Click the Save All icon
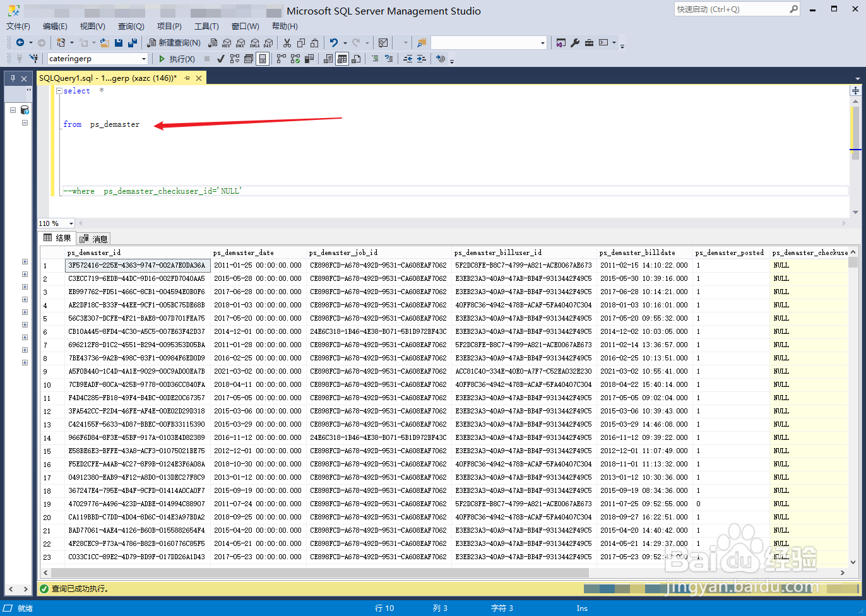This screenshot has width=866, height=616. 133,43
